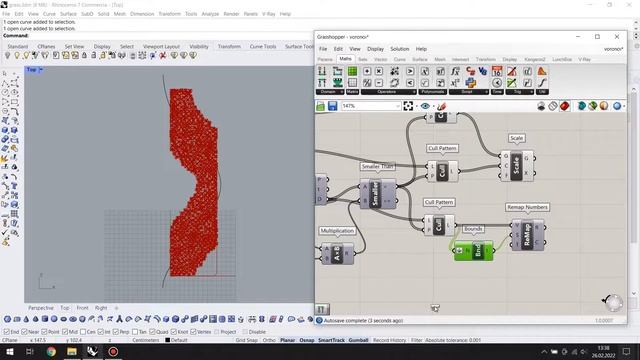This screenshot has width=640, height=360.
Task: Select the calendar date icon in Time panel
Action: [x=497, y=71]
